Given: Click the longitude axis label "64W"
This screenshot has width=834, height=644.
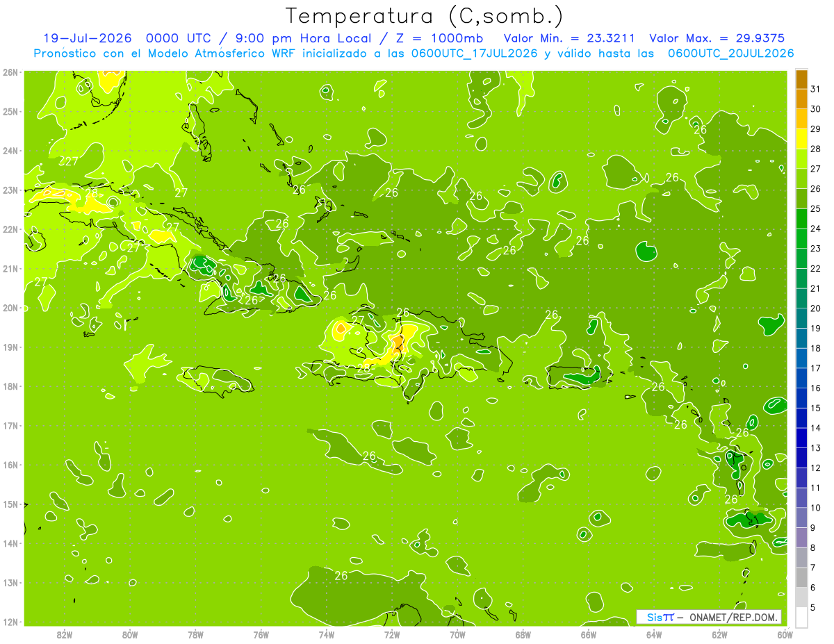Looking at the screenshot, I should [654, 634].
